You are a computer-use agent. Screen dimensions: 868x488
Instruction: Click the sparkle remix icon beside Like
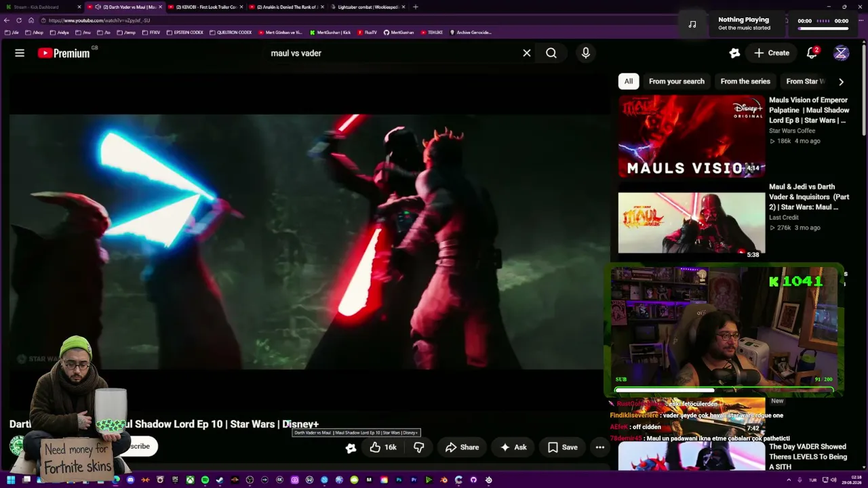tap(351, 447)
